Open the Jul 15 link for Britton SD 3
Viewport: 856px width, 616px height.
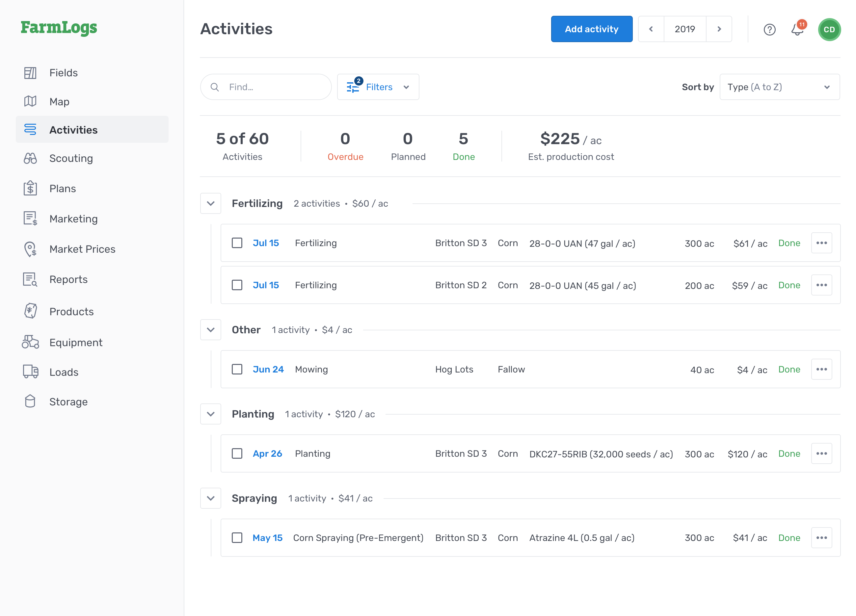click(x=266, y=243)
